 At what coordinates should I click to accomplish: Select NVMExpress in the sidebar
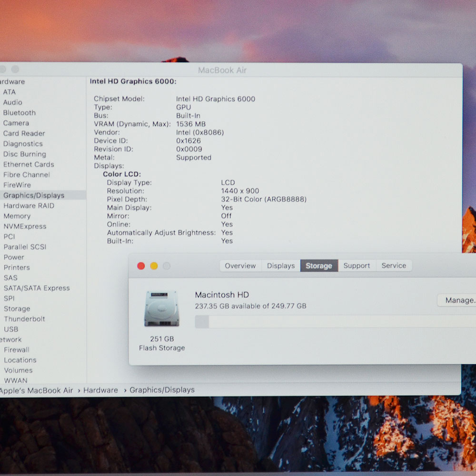[25, 226]
